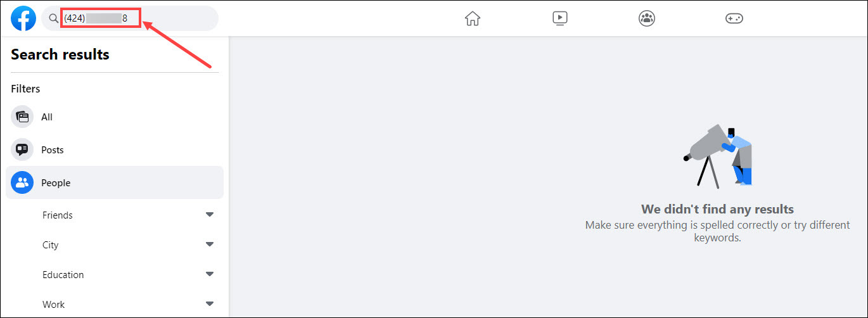
Task: Click into the phone number search field
Action: (129, 18)
